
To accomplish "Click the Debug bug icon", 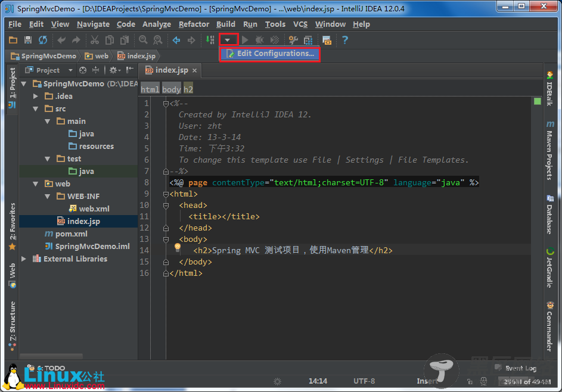I will [x=259, y=40].
